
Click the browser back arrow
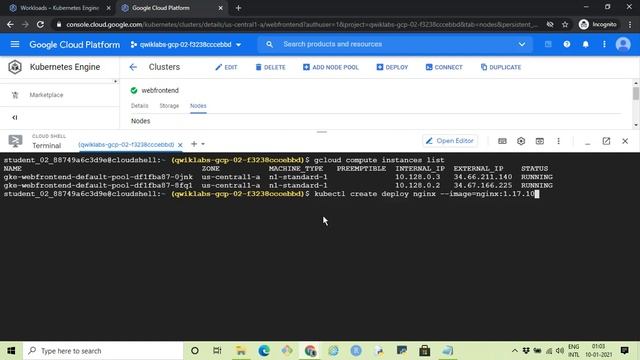[x=10, y=24]
